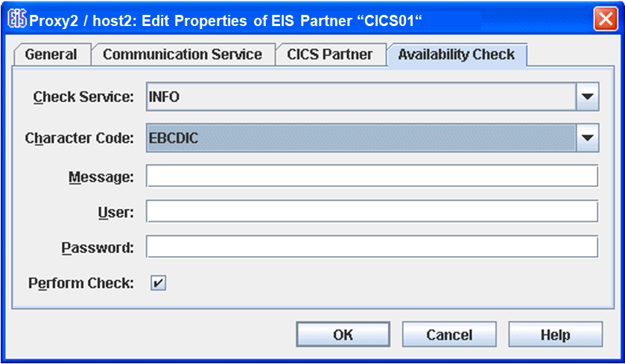
Task: Uncheck the Perform Check checkbox
Action: point(158,283)
